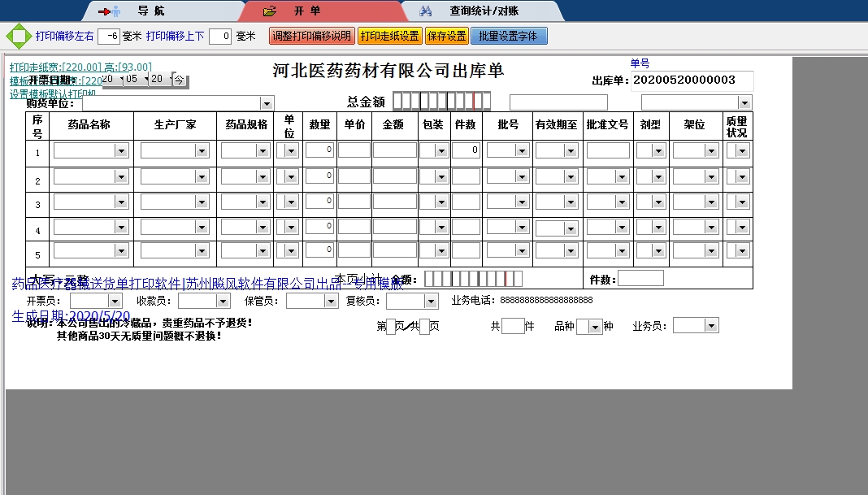Open the 查询统计/对账 tab

pos(482,11)
